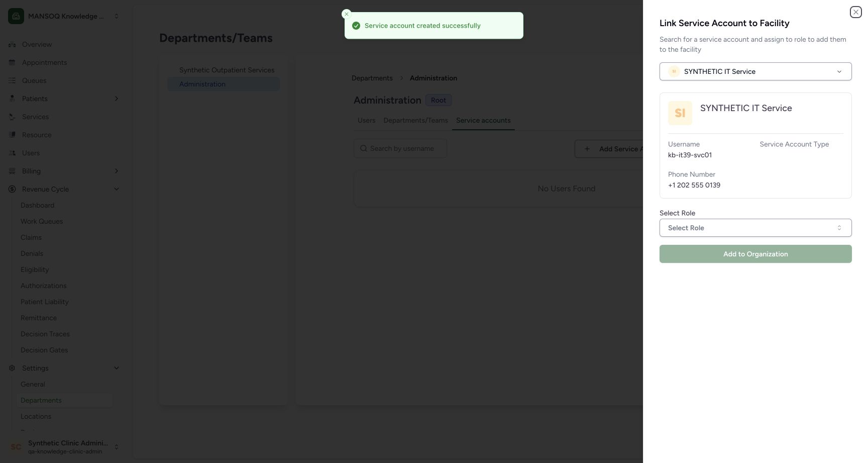The width and height of the screenshot is (868, 463).
Task: Open the organization switcher chevron
Action: [117, 16]
